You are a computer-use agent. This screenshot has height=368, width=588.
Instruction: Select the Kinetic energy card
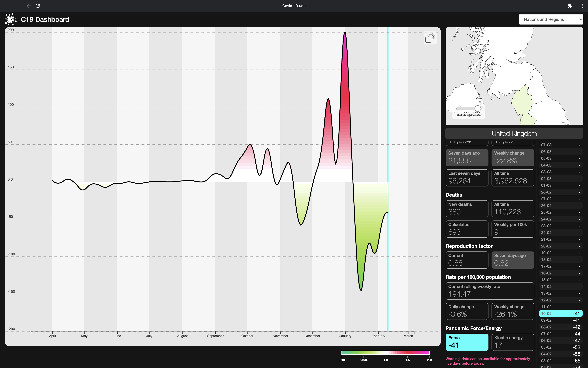[513, 342]
